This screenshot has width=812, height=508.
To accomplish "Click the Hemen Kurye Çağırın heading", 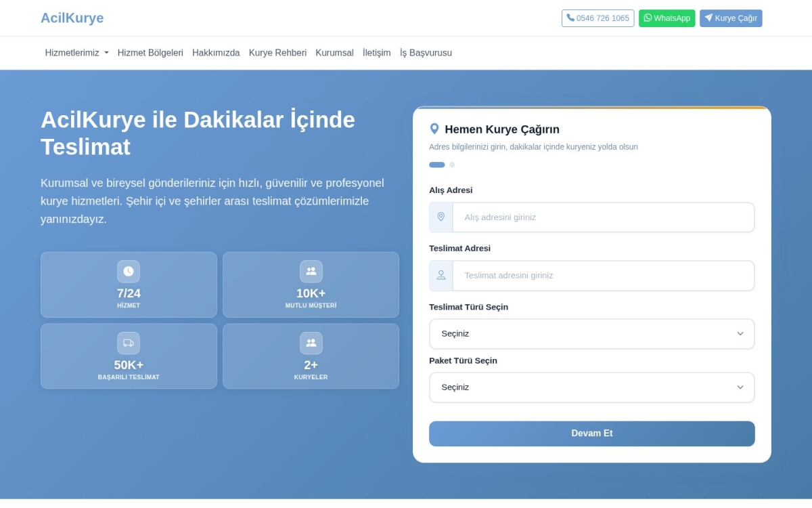I will (x=502, y=129).
